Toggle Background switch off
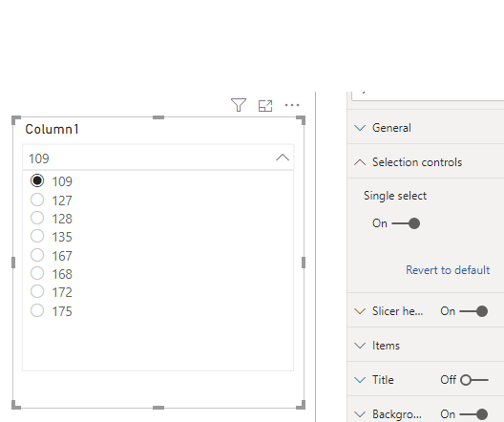The width and height of the screenshot is (504, 422). tap(473, 414)
